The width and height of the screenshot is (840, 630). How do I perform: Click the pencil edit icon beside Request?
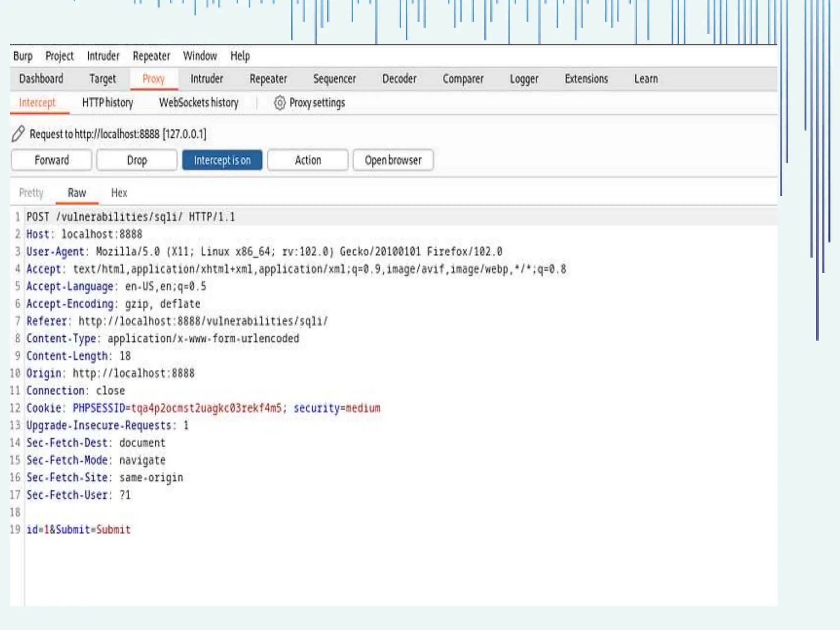18,134
